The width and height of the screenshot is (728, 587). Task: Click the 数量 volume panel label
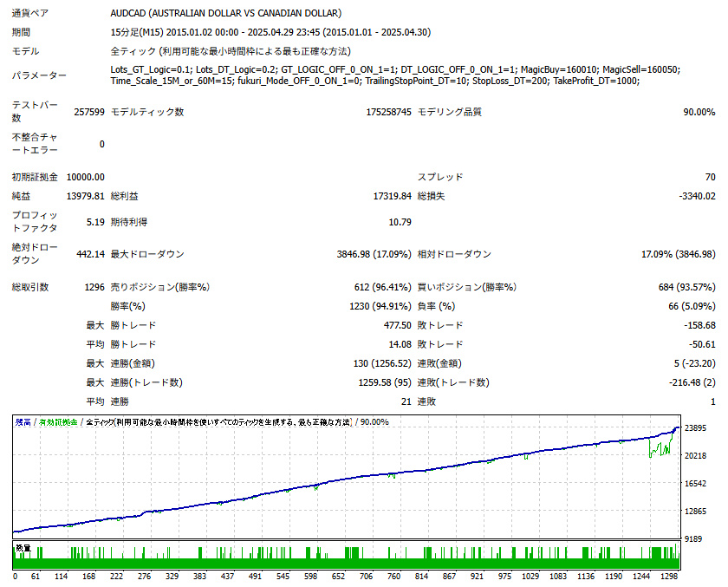23,549
